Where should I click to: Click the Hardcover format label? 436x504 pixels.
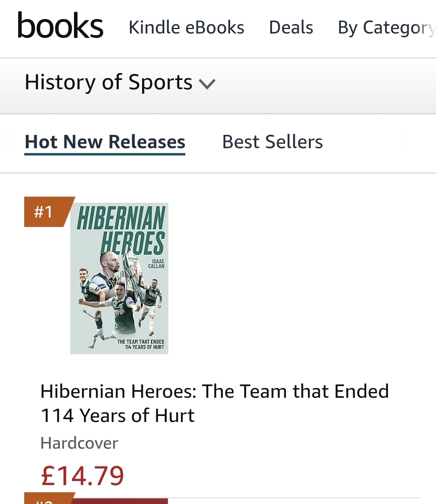[x=80, y=443]
